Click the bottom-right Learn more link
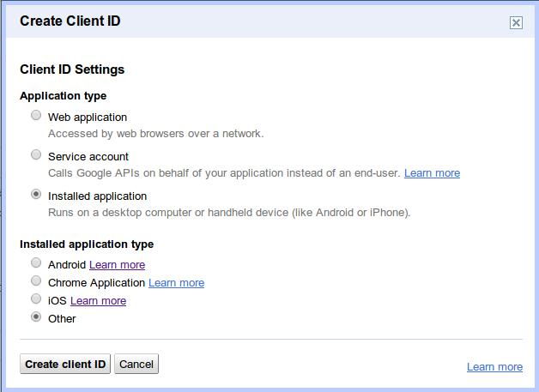Viewport: 539px width, 392px height. click(x=494, y=367)
